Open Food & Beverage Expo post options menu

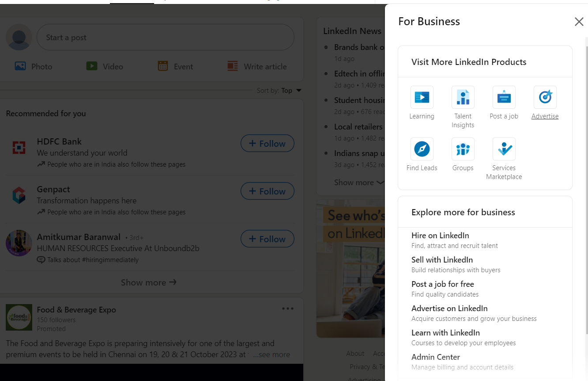tap(287, 309)
